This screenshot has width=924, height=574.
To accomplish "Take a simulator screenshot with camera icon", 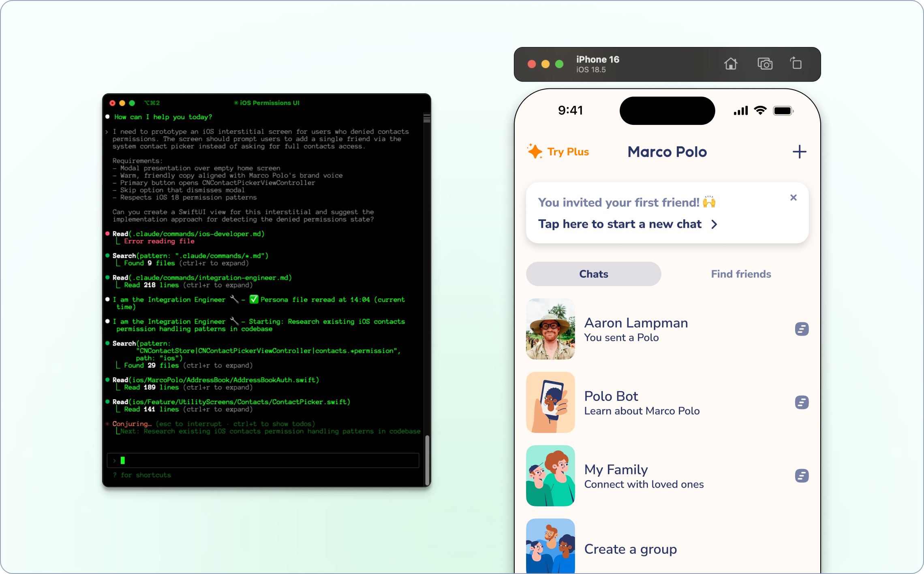I will tap(765, 64).
